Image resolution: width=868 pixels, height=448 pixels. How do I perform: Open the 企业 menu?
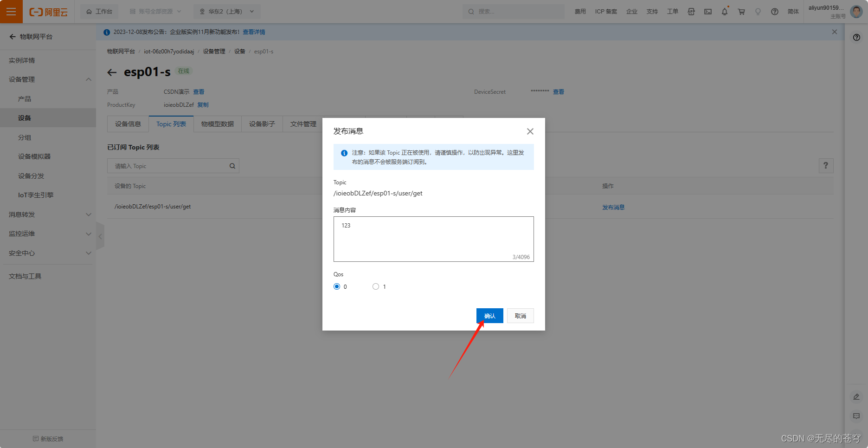[x=632, y=12]
